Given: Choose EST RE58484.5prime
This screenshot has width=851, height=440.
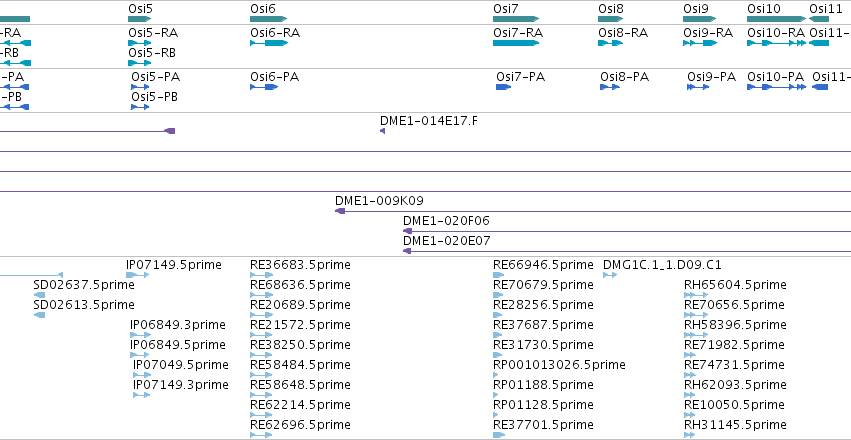Looking at the screenshot, I should coord(261,375).
